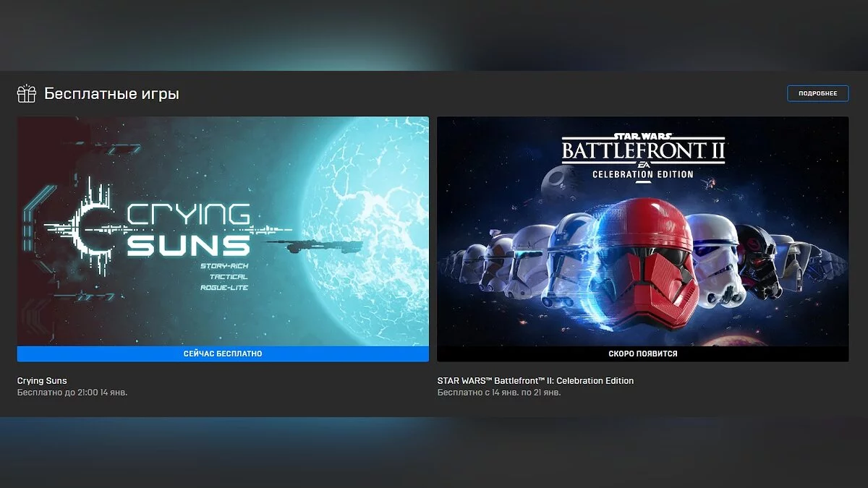The image size is (868, 488).
Task: Click the gift box icon
Action: 27,94
